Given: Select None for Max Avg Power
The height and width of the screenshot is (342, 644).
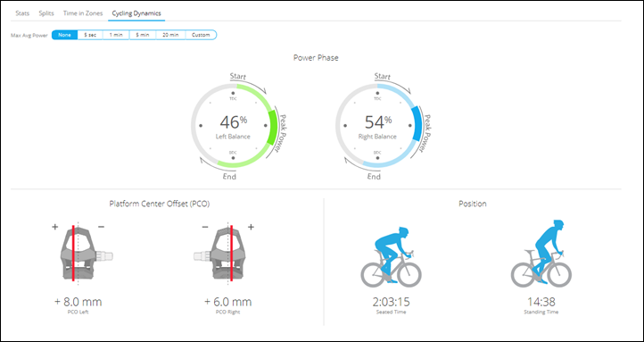Looking at the screenshot, I should (64, 35).
